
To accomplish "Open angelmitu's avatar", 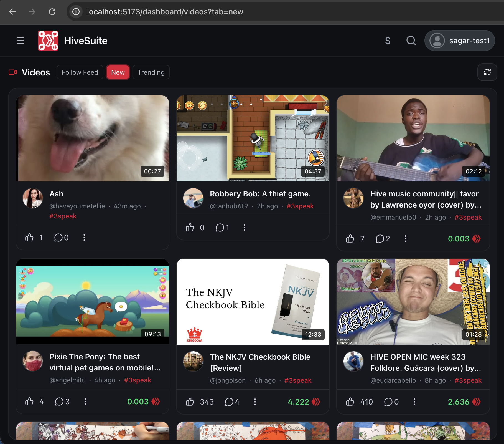I will coord(33,361).
